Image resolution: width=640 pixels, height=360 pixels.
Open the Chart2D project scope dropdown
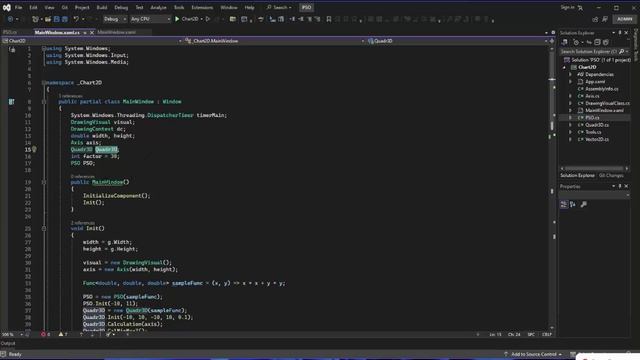click(x=91, y=41)
